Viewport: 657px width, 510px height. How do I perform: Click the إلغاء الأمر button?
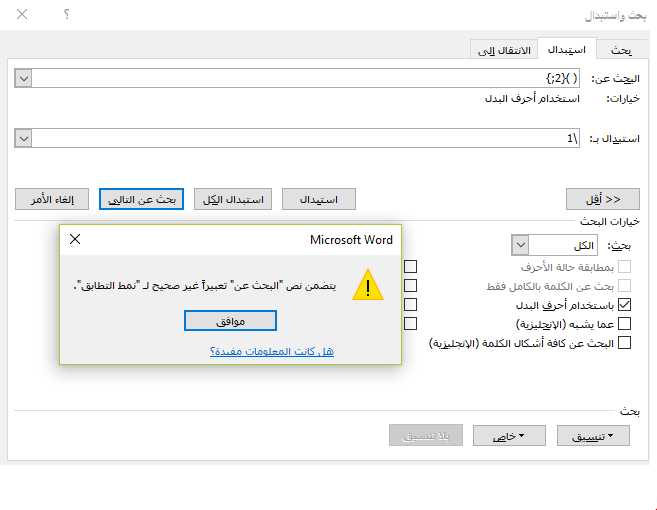(x=52, y=199)
